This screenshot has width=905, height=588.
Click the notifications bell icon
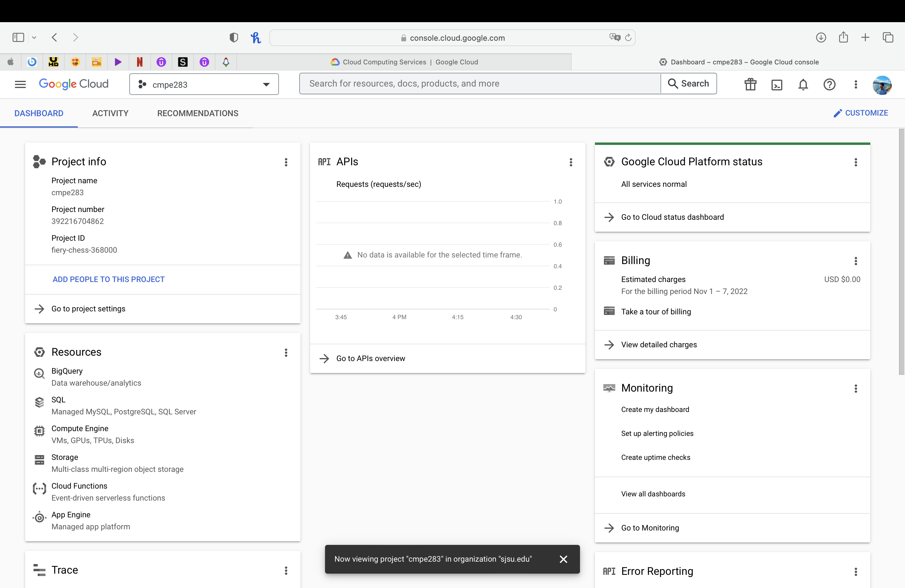[x=803, y=84]
